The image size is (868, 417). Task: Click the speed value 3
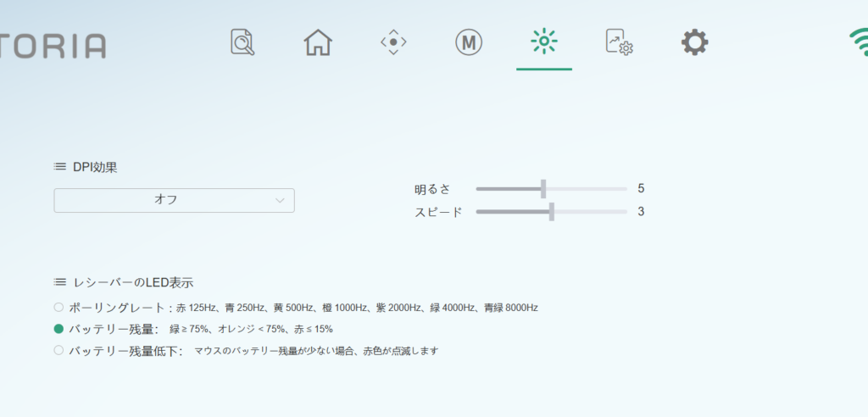click(x=641, y=212)
